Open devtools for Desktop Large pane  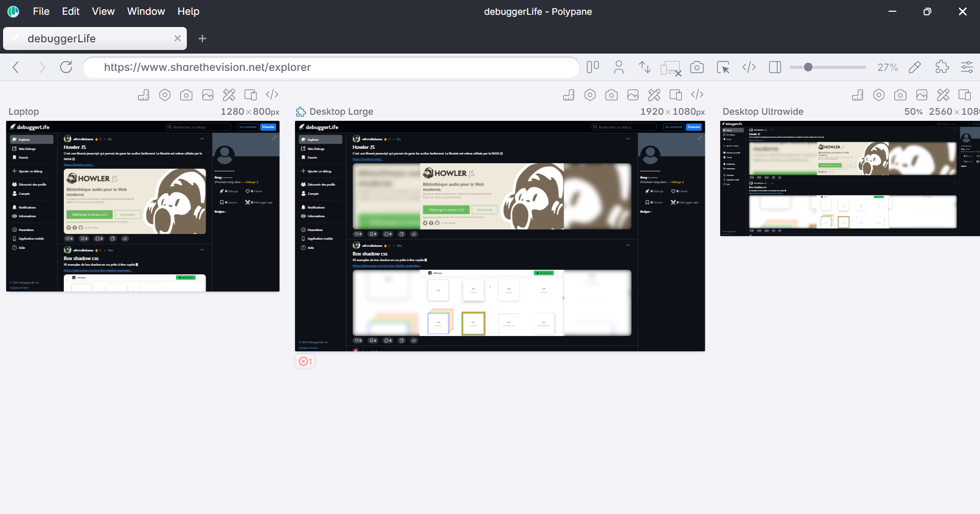pos(697,95)
